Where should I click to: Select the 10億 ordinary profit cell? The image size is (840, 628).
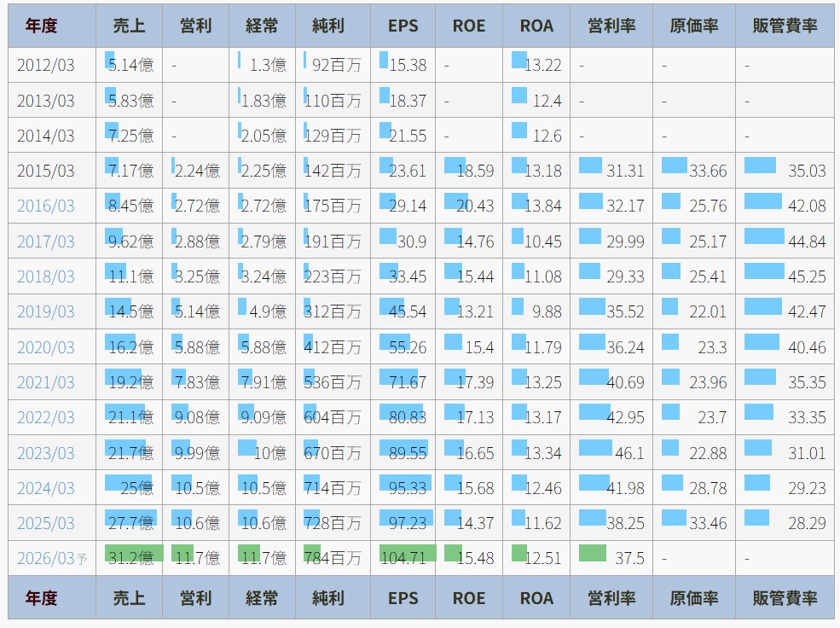tap(262, 453)
